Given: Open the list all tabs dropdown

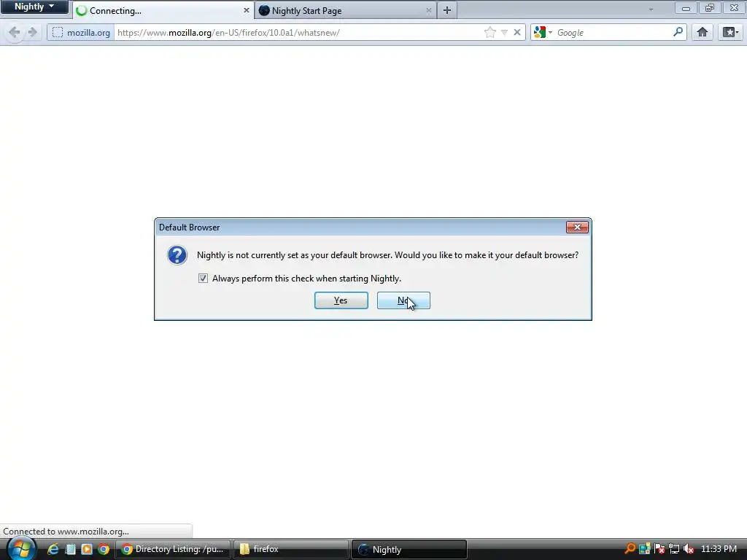Looking at the screenshot, I should 651,9.
